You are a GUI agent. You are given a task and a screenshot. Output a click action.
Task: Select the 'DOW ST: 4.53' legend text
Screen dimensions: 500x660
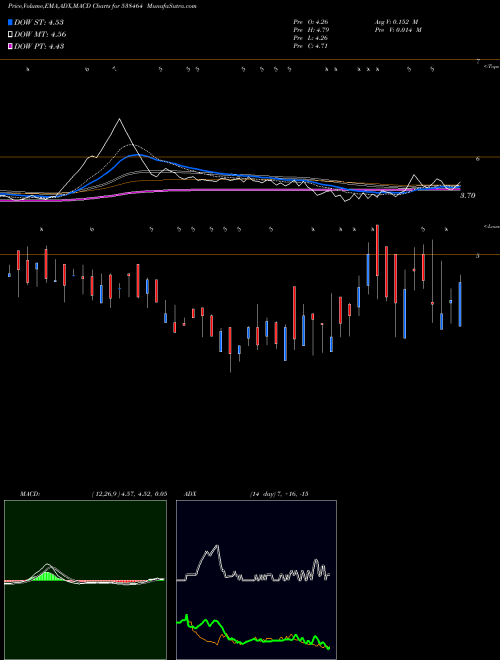click(39, 23)
